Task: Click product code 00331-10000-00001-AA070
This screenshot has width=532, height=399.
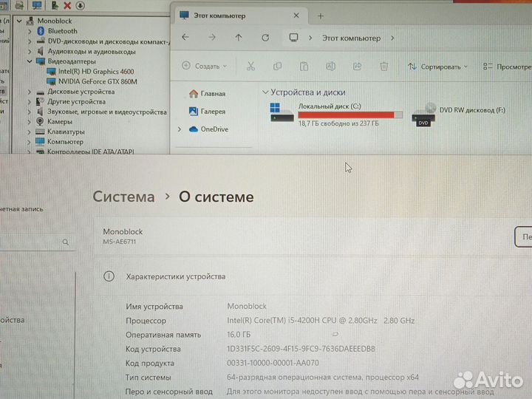Action: click(x=273, y=363)
